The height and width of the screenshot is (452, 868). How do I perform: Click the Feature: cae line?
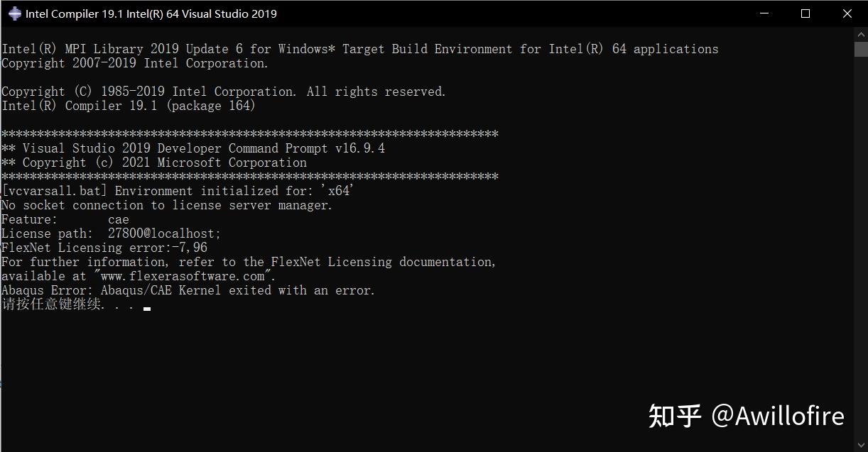click(x=65, y=219)
